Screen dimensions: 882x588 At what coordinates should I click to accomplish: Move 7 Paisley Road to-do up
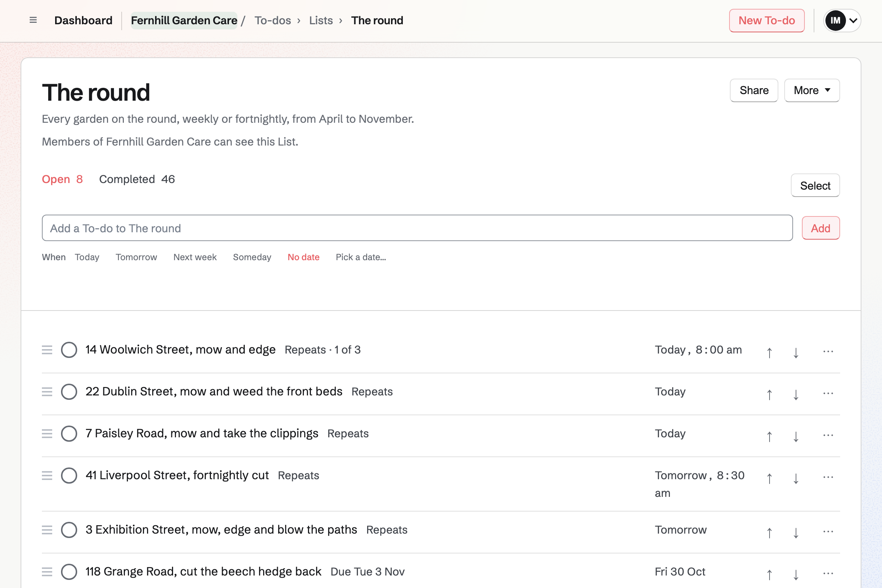point(769,436)
